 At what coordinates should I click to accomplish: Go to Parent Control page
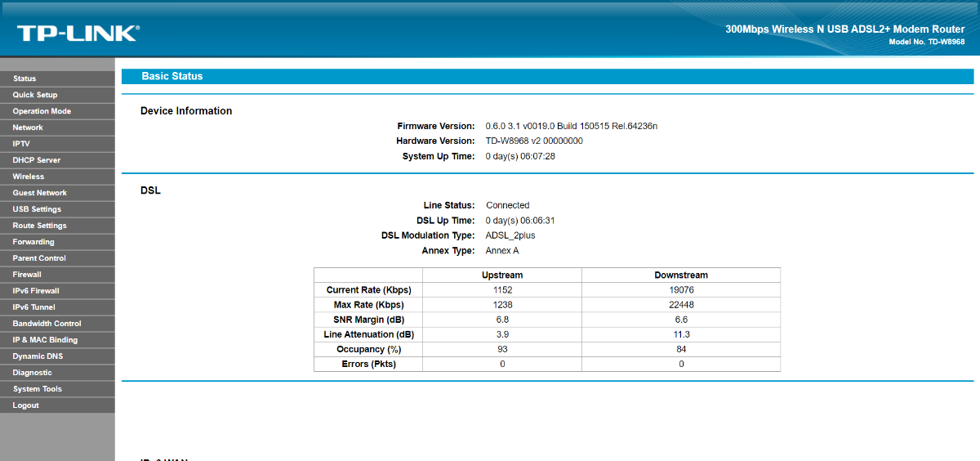(x=39, y=258)
